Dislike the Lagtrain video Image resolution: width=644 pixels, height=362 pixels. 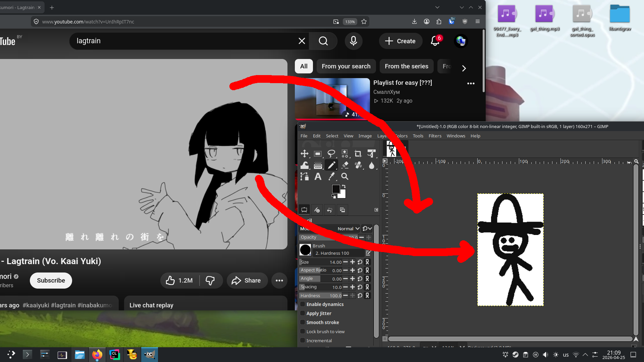point(210,281)
